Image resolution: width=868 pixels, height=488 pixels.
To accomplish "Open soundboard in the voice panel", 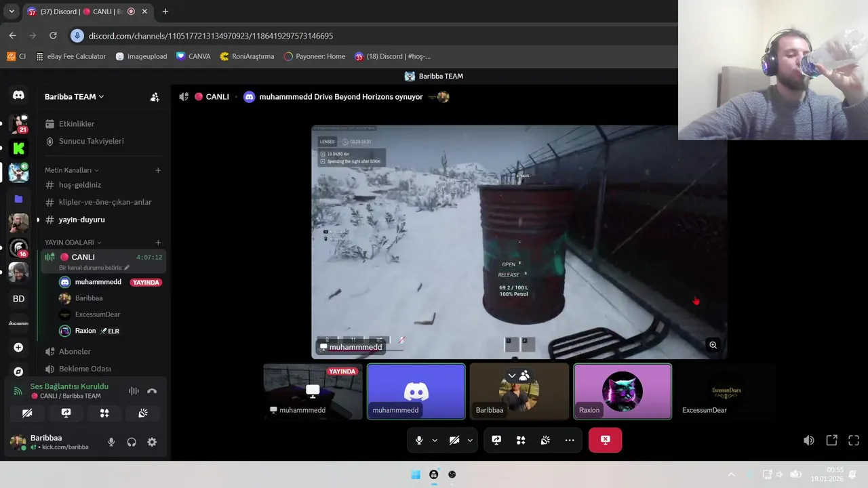I will point(143,413).
